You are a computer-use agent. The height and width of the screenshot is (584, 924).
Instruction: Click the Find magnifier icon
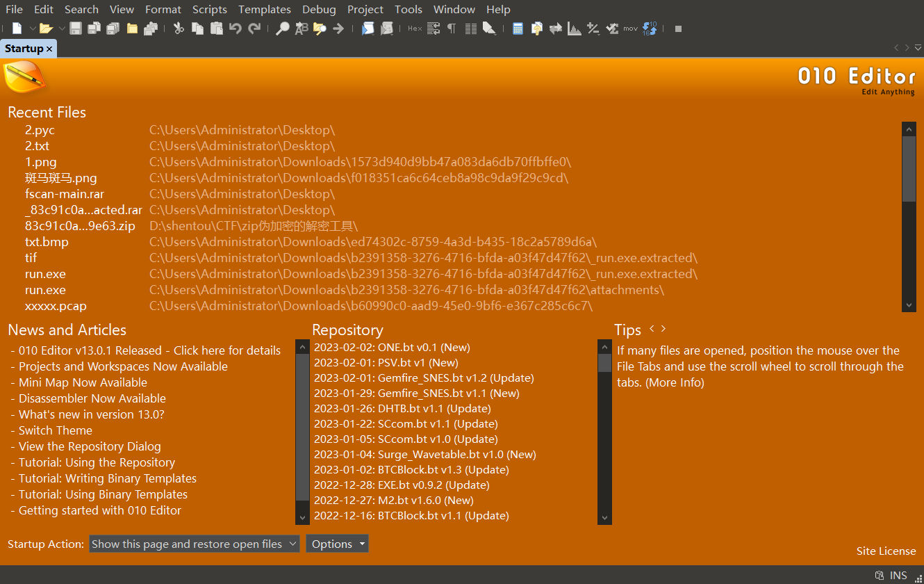click(x=283, y=29)
